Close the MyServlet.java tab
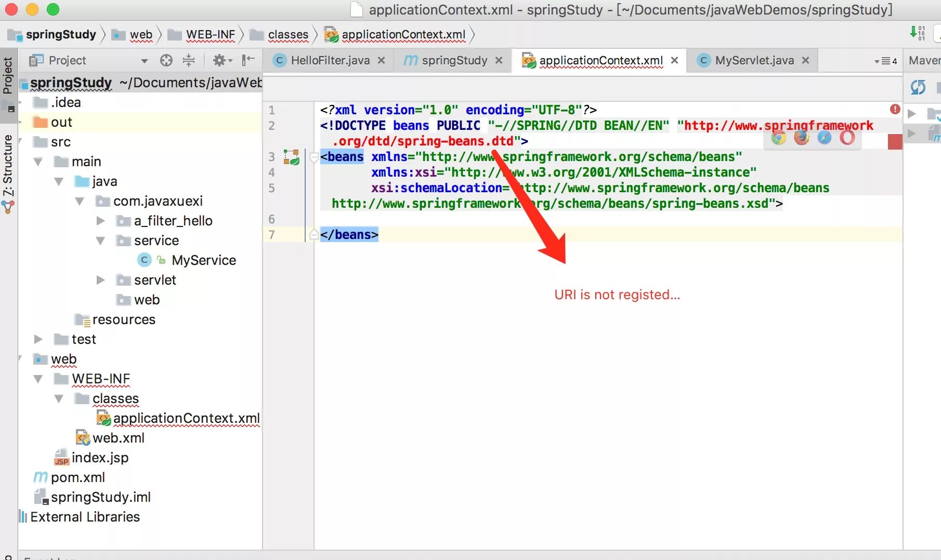Image resolution: width=941 pixels, height=560 pixels. [805, 60]
